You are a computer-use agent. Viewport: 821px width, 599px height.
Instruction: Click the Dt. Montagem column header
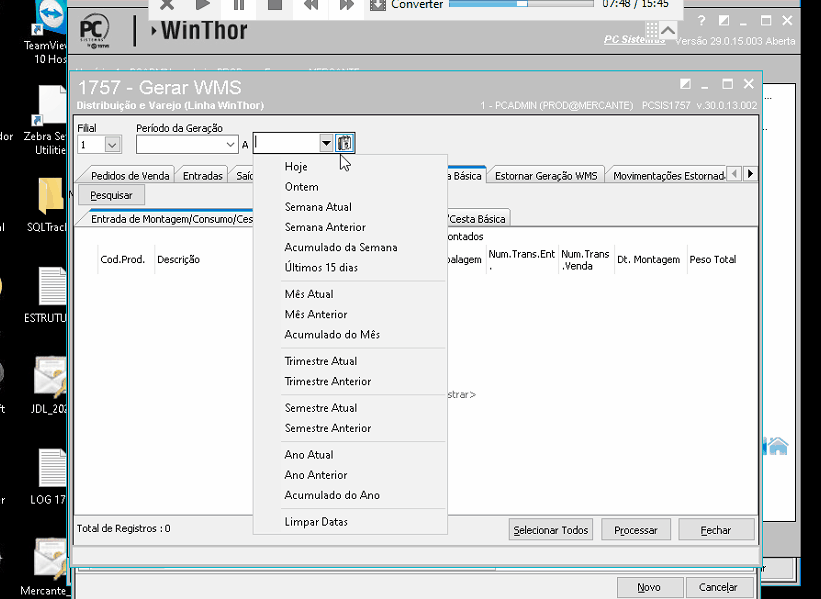648,259
